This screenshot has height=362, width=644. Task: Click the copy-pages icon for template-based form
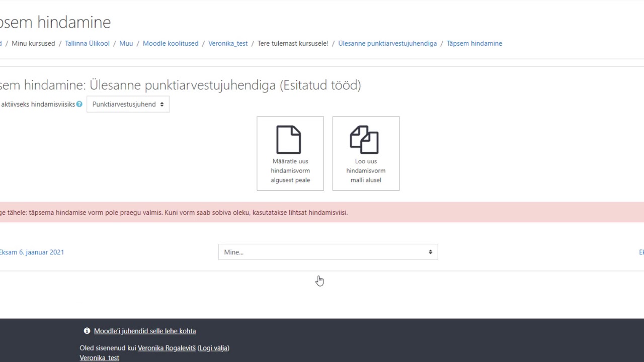pyautogui.click(x=364, y=139)
